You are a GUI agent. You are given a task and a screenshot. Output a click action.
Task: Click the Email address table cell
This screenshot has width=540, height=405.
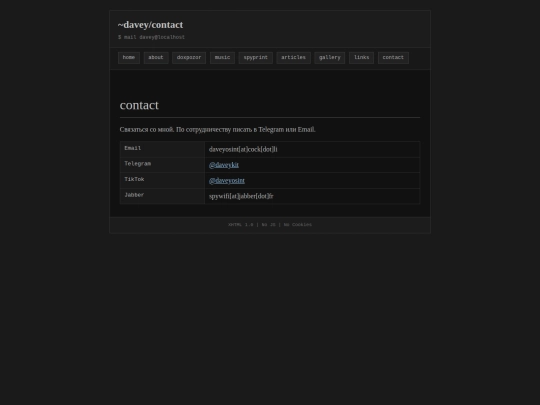[312, 149]
